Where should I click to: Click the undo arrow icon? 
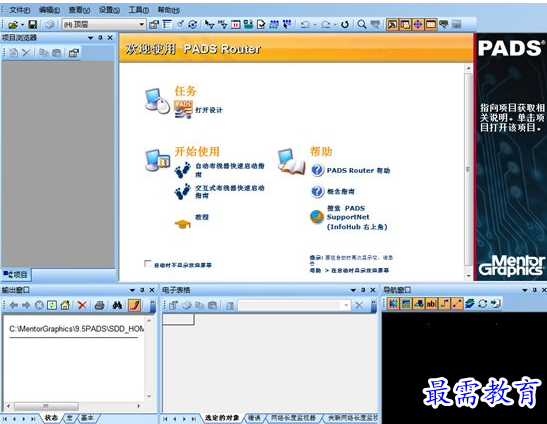tap(305, 24)
